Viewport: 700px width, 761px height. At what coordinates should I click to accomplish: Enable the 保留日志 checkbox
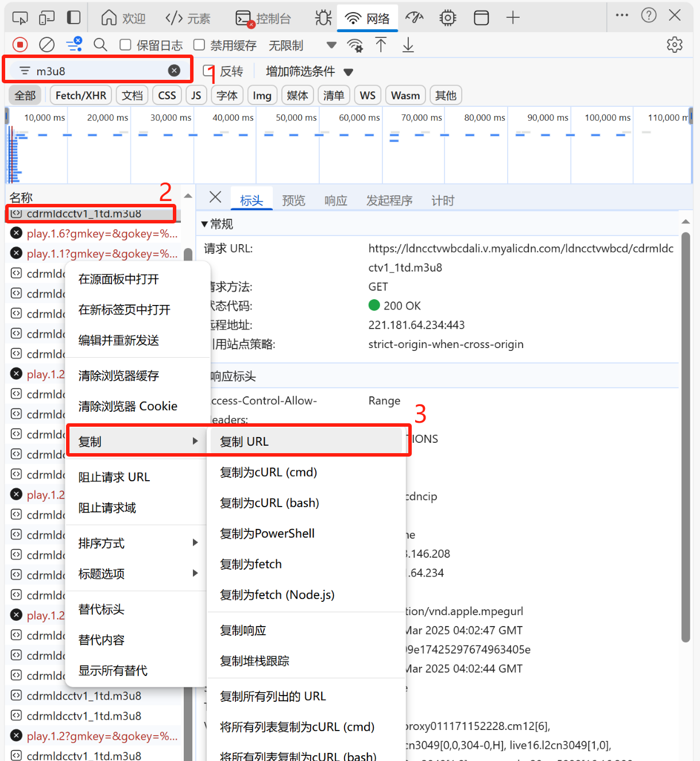tap(124, 44)
